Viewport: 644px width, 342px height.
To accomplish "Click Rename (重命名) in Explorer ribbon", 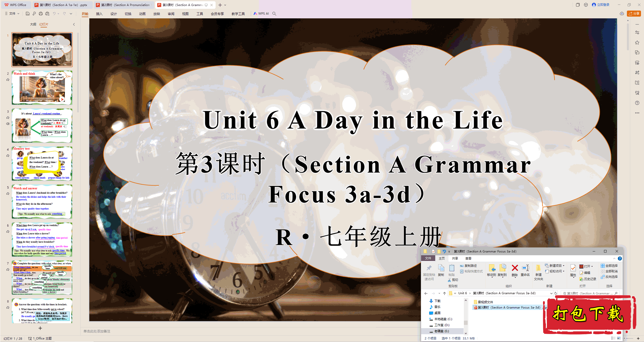I will coord(525,271).
